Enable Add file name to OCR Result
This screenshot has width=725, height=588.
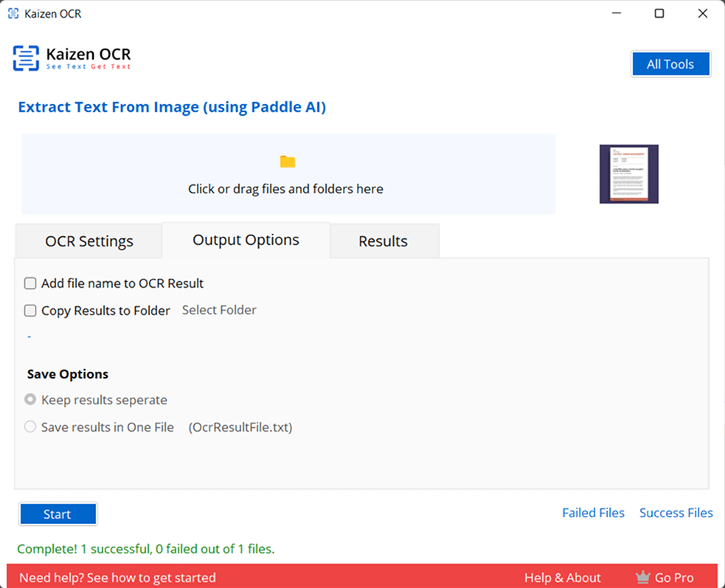[30, 283]
